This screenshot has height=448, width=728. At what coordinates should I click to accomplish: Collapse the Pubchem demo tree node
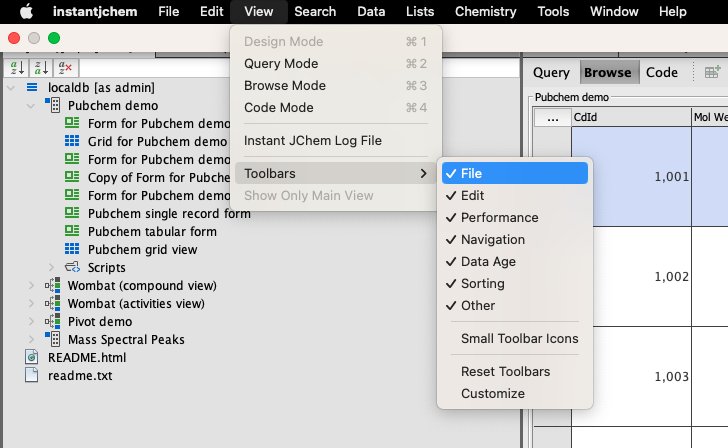tap(31, 106)
